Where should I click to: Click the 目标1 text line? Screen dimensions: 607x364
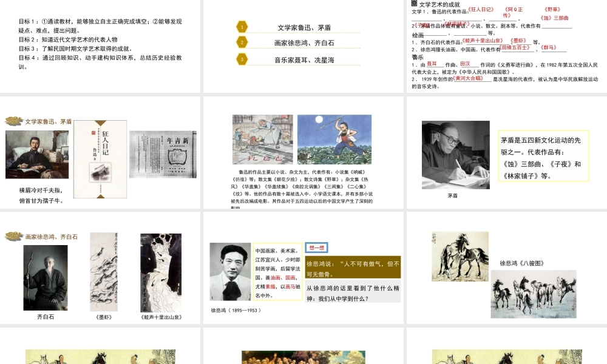tap(100, 26)
